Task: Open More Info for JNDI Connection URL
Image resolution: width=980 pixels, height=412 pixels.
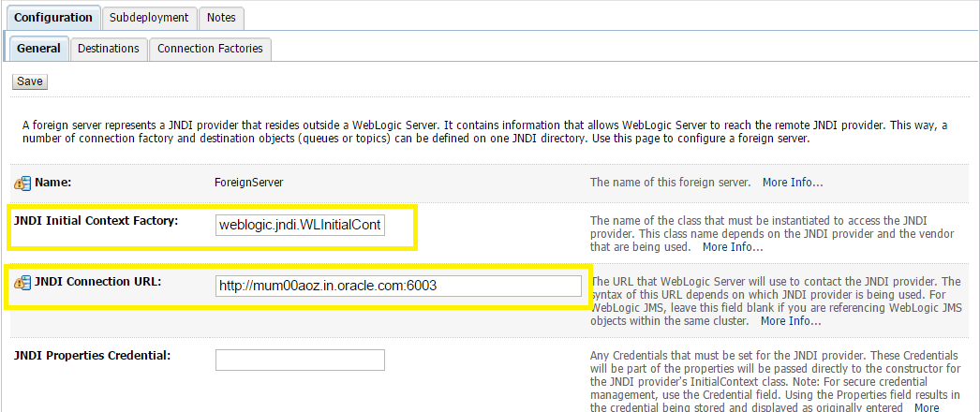Action: click(x=791, y=321)
